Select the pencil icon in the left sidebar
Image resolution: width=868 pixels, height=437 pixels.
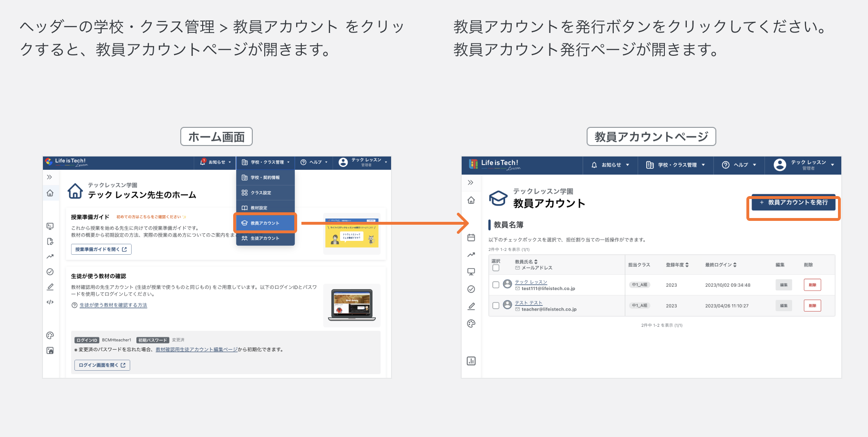coord(50,287)
